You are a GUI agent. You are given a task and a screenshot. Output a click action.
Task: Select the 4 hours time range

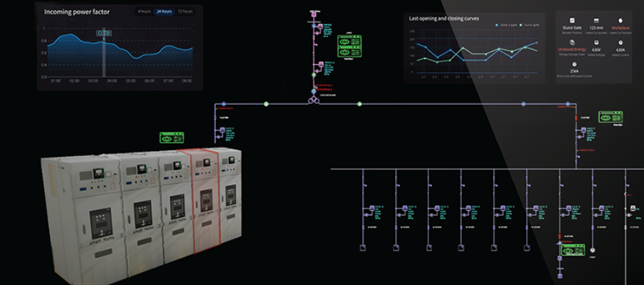pos(144,12)
